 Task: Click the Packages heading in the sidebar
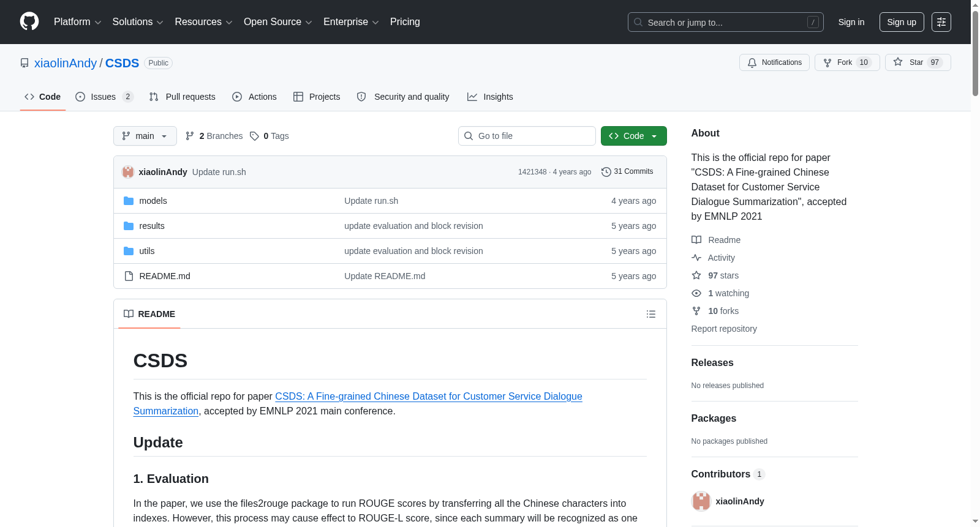pyautogui.click(x=714, y=419)
